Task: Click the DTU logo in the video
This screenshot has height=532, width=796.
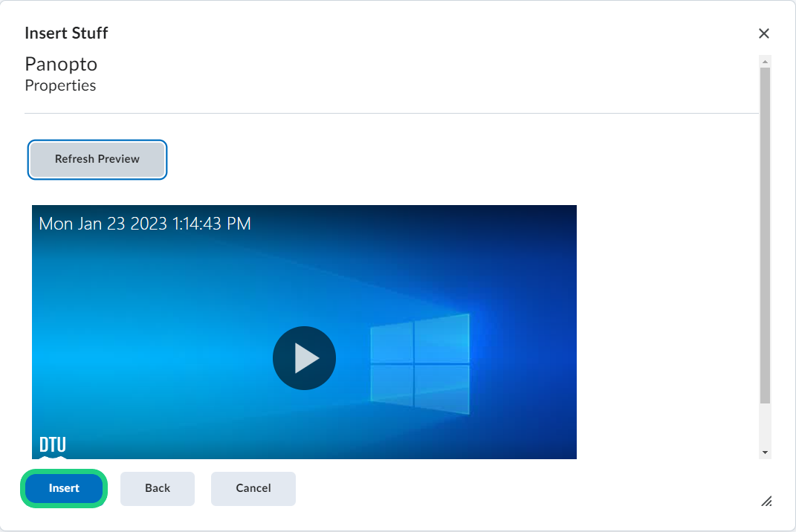Action: tap(53, 445)
